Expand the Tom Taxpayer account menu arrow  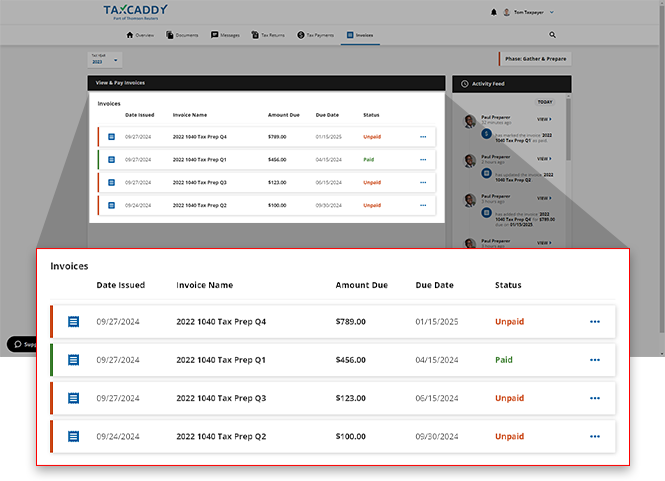[x=549, y=12]
